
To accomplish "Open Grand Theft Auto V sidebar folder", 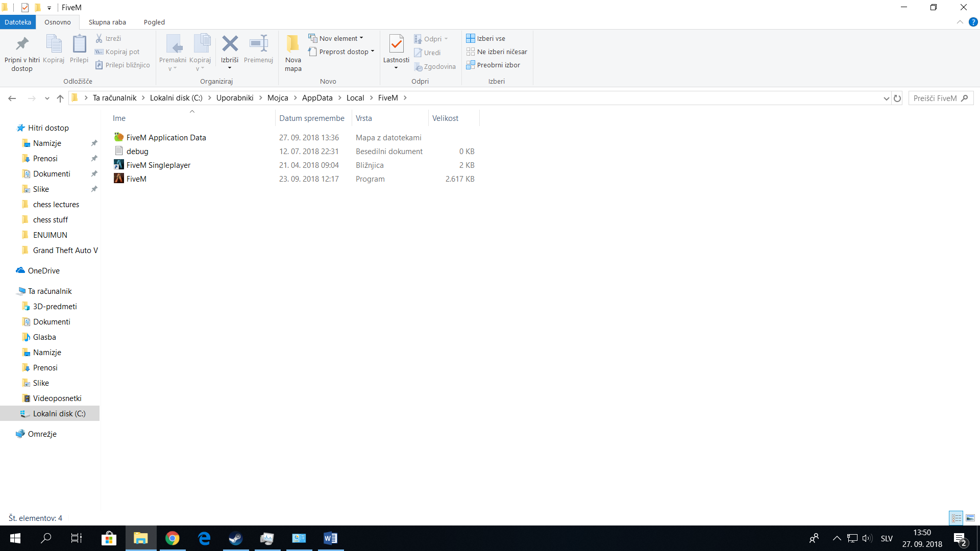I will (65, 250).
